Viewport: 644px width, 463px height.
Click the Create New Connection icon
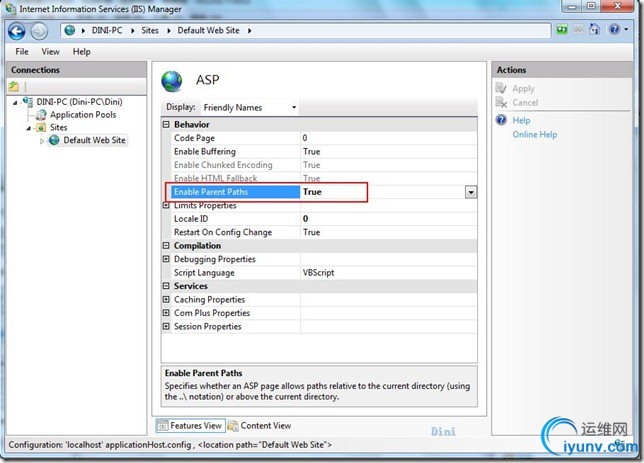tap(14, 86)
